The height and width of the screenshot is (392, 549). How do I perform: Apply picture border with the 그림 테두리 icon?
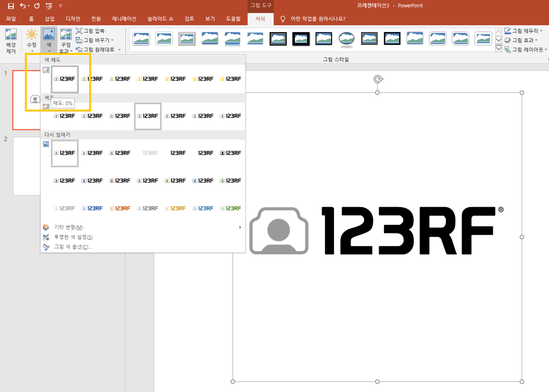[508, 31]
